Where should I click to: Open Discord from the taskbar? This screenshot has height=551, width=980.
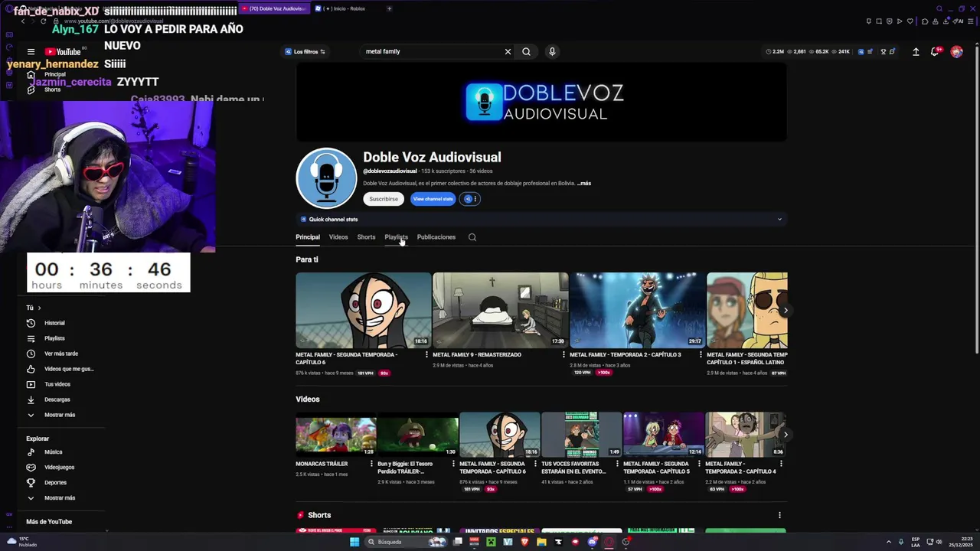[592, 542]
